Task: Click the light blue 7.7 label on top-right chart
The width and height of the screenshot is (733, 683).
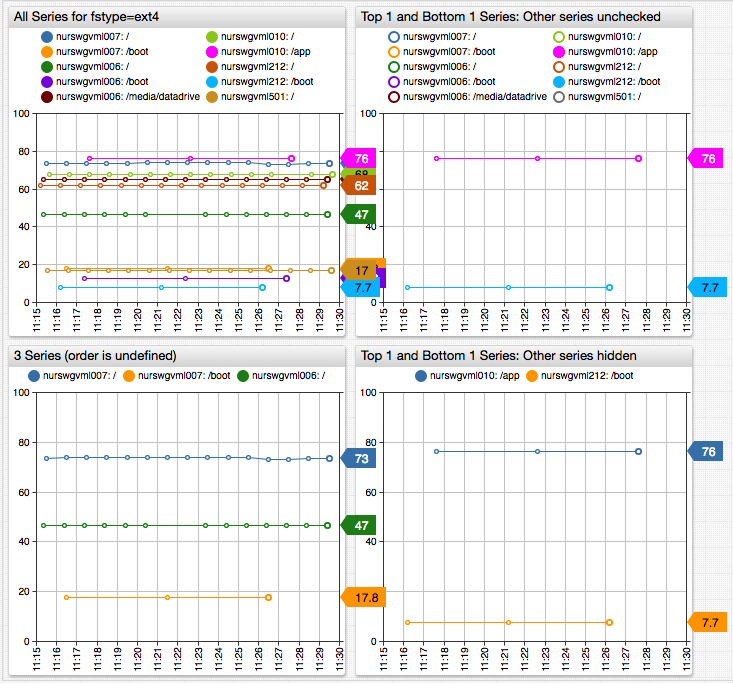Action: pyautogui.click(x=708, y=287)
